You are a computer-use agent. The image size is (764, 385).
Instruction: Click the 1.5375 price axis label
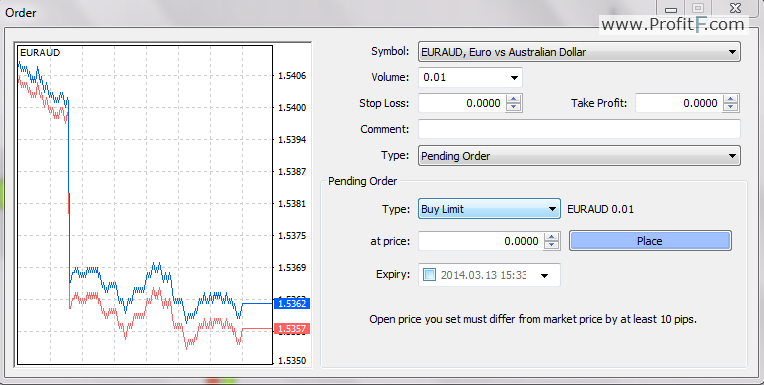[292, 235]
